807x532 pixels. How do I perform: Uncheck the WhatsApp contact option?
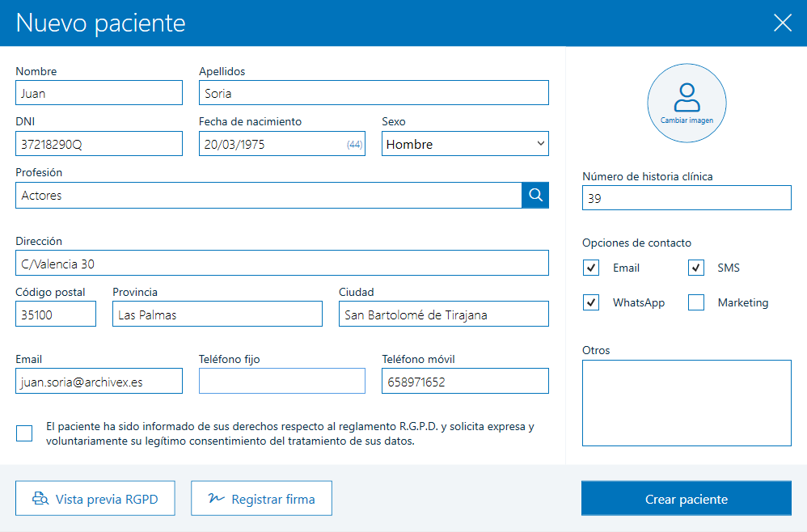coord(592,302)
